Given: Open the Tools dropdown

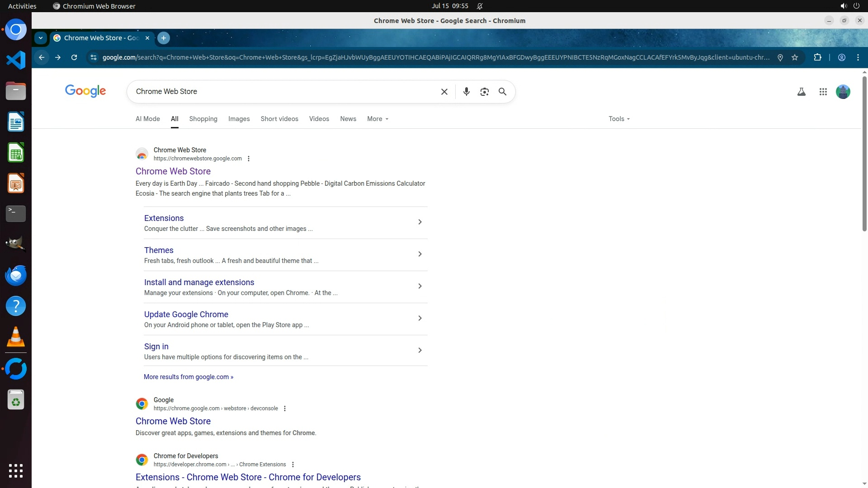Looking at the screenshot, I should 618,119.
